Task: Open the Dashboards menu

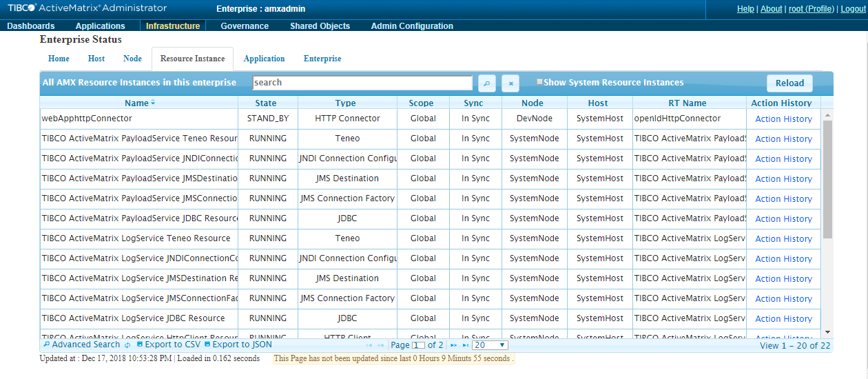Action: (x=30, y=26)
